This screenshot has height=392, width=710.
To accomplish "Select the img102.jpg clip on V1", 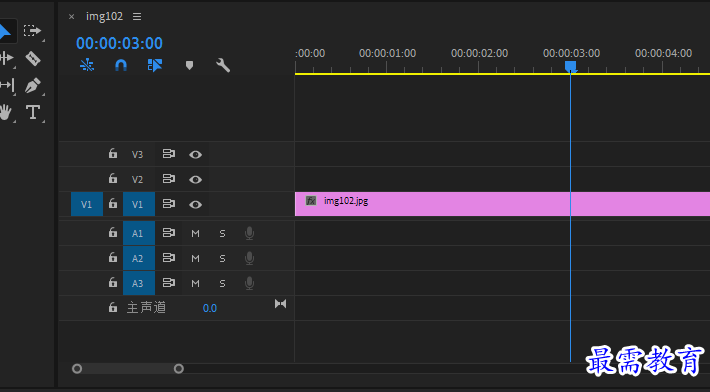I will (x=502, y=204).
